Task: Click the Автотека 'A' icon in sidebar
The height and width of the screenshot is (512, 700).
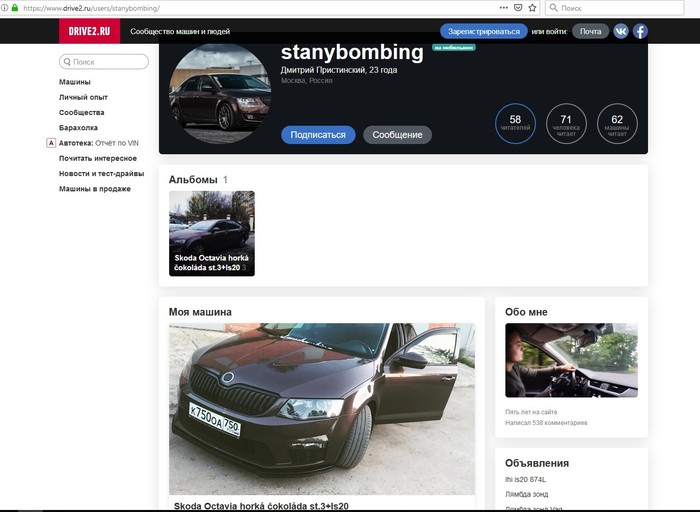Action: 51,143
